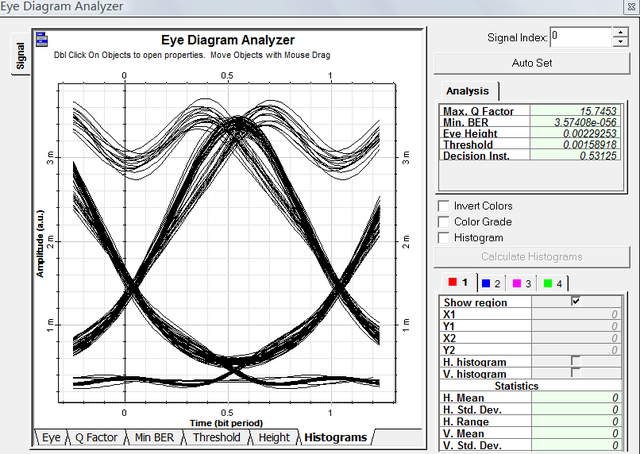This screenshot has width=640, height=454.
Task: Click the X1 value field
Action: (576, 314)
